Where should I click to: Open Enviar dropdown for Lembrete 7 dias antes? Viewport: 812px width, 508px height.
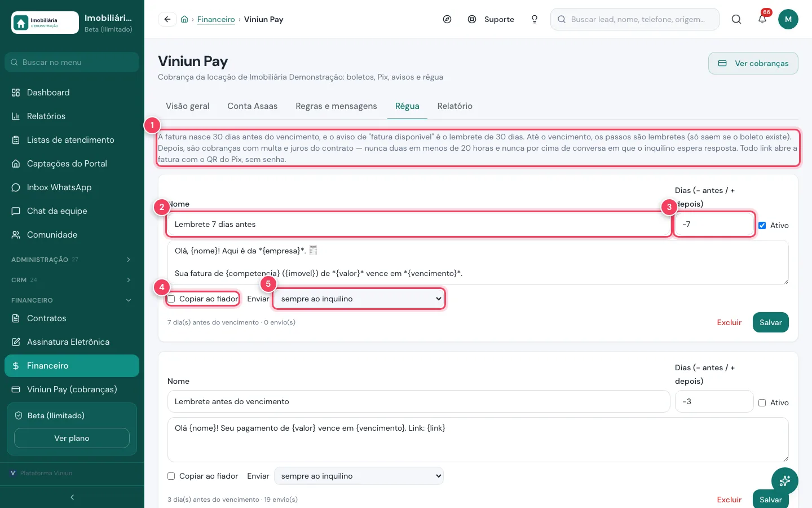[359, 299]
